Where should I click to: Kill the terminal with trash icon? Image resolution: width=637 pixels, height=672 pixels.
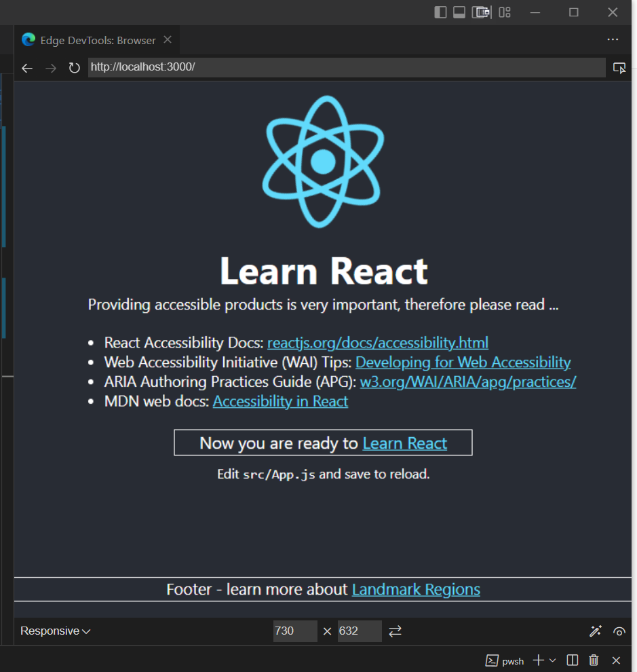[594, 660]
